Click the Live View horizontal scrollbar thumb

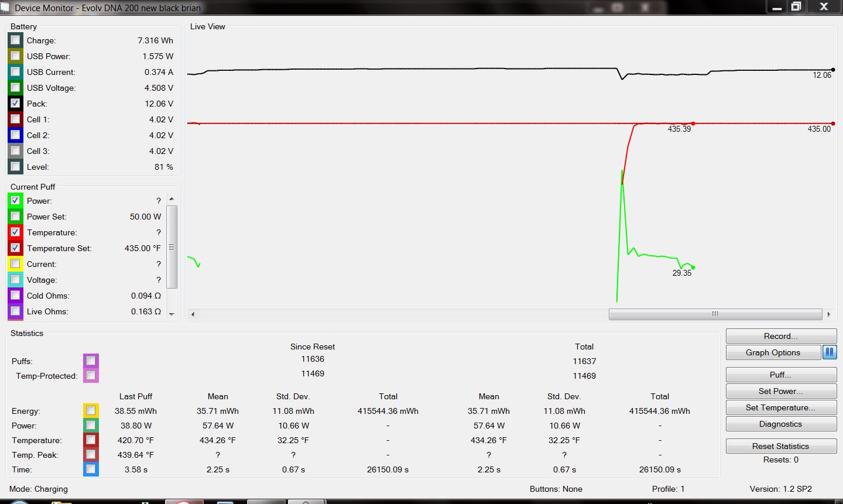[x=715, y=314]
